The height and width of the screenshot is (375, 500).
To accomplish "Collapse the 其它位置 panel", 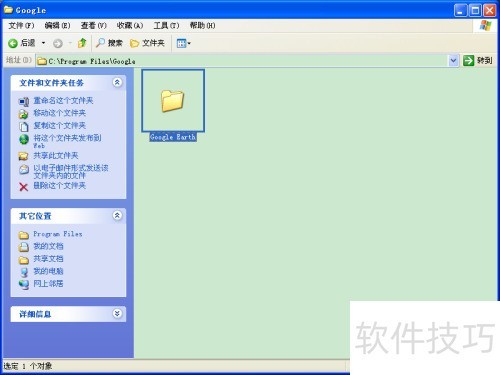I will 117,216.
